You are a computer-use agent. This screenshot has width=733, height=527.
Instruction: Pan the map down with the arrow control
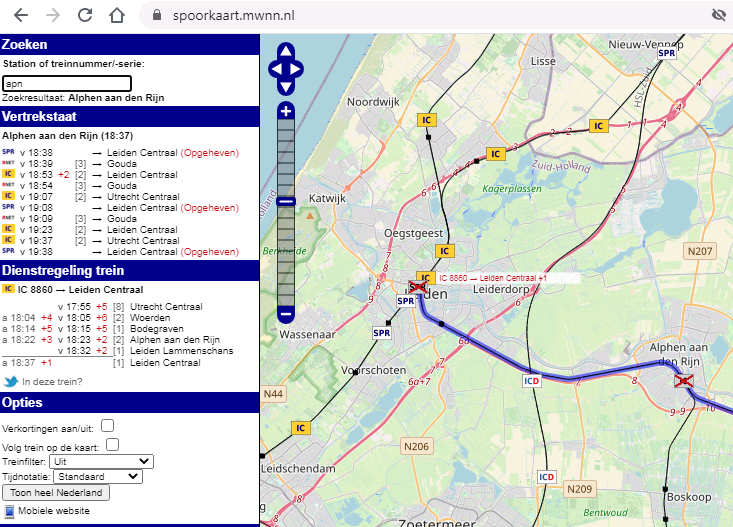(x=286, y=88)
